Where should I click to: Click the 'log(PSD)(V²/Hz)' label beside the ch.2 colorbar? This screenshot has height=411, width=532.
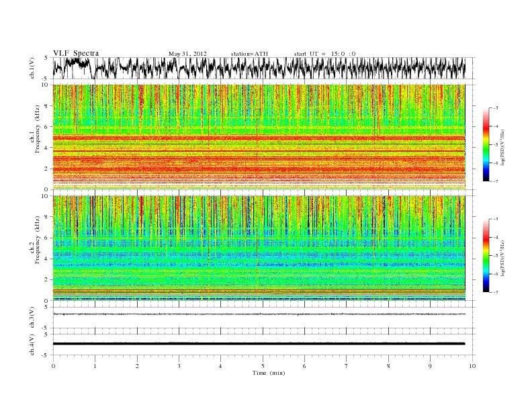click(503, 259)
